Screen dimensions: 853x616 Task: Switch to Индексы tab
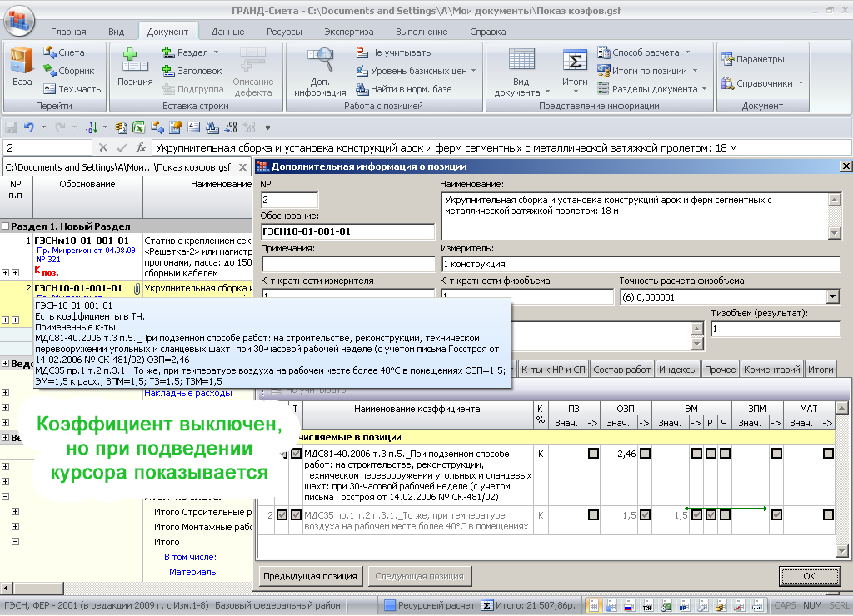click(677, 370)
